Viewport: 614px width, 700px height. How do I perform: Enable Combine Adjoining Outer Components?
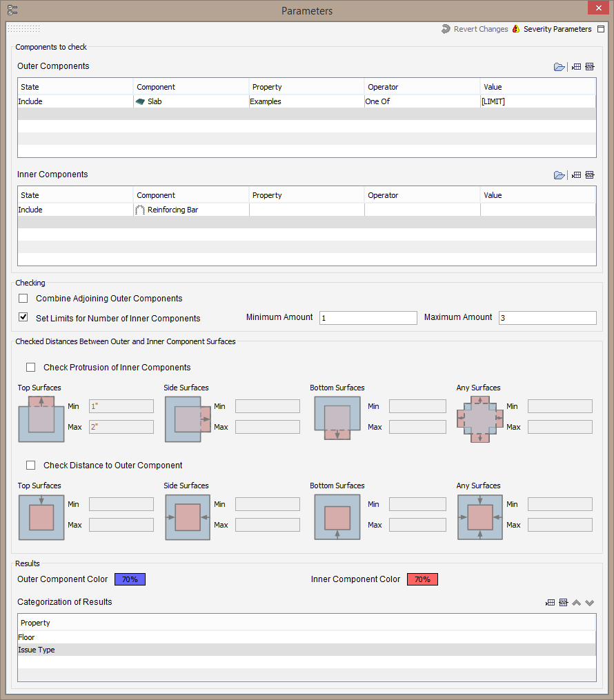23,298
